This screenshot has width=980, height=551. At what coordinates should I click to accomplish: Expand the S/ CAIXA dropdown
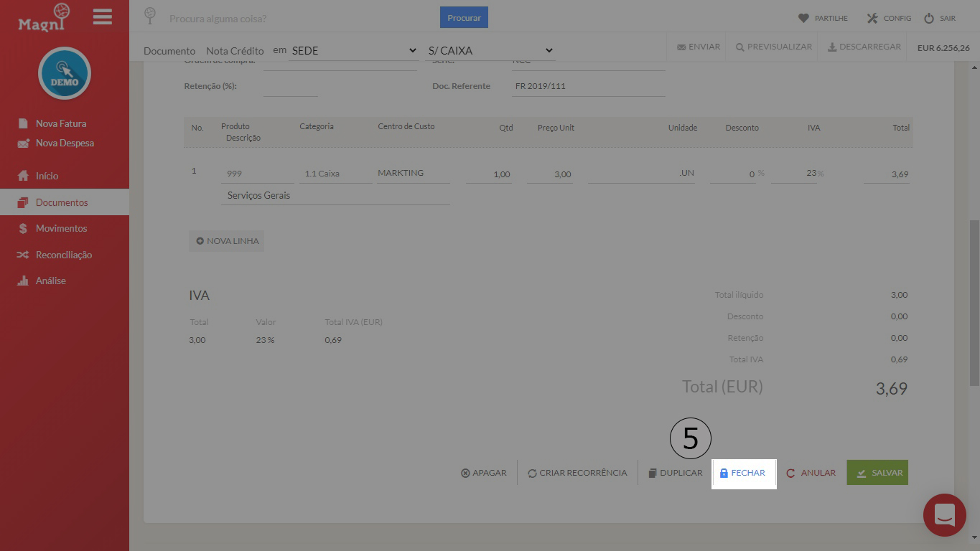point(490,51)
